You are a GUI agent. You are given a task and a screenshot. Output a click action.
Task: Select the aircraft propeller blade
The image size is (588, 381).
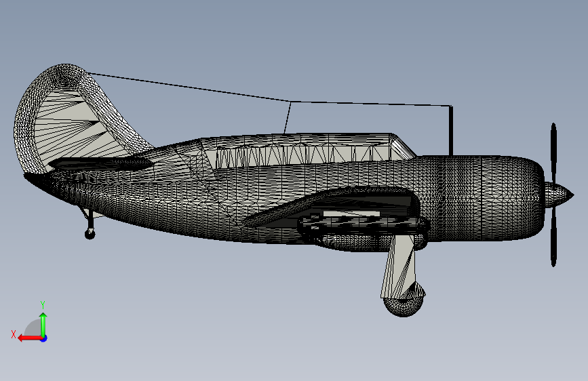[x=553, y=195]
